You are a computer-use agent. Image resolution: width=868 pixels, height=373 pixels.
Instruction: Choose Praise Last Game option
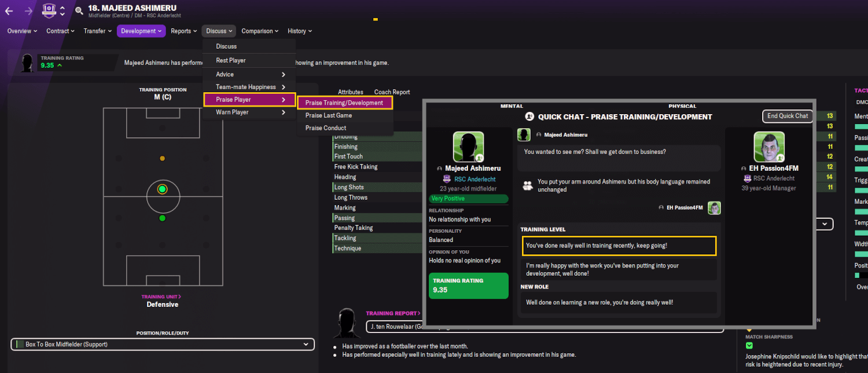pos(345,115)
